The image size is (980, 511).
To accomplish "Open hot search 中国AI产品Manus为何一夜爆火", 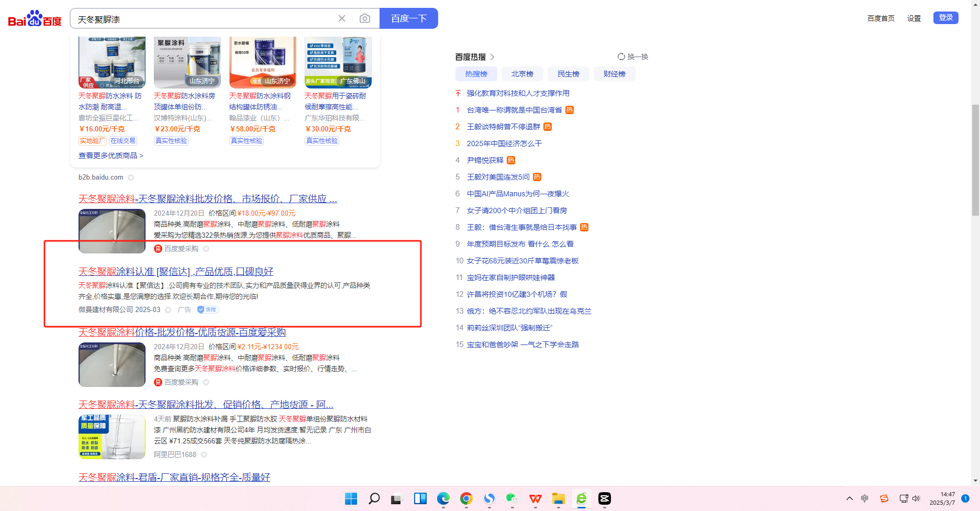I will [518, 194].
